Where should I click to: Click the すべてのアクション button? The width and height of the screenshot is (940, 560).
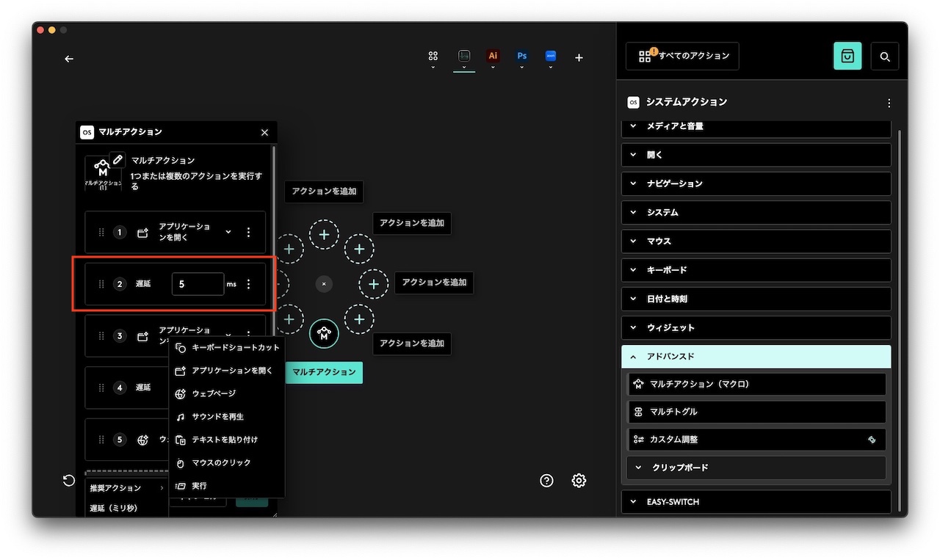click(682, 56)
